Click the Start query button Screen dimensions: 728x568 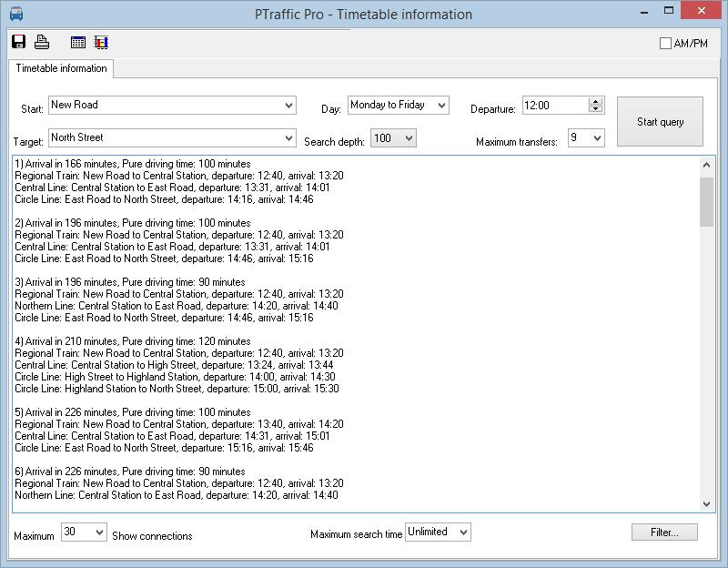pyautogui.click(x=660, y=122)
